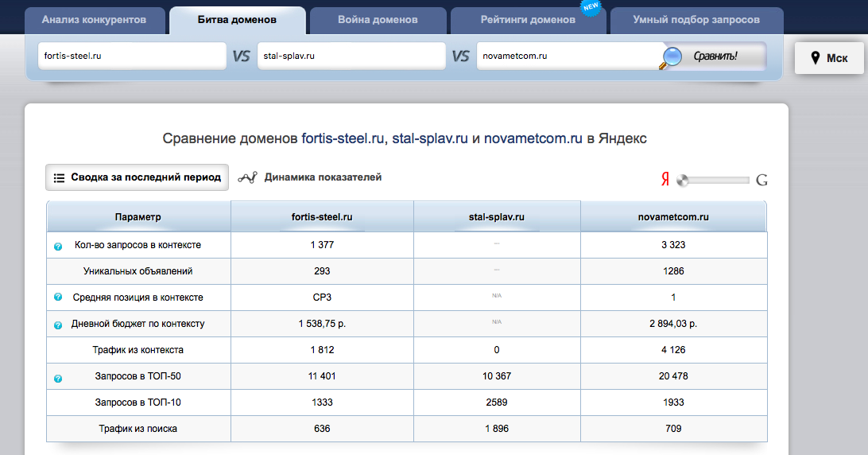Click the novametcom.ru column header
This screenshot has width=868, height=455.
pyautogui.click(x=673, y=216)
